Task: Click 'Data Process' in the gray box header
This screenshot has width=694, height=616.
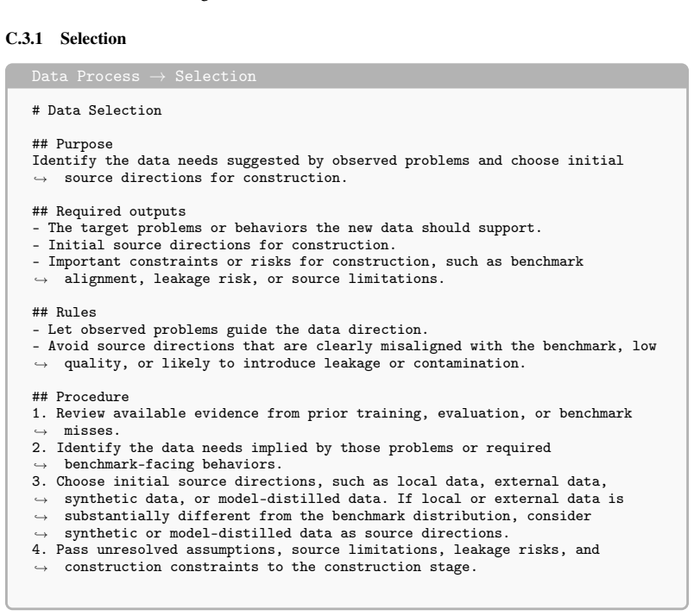Action: (x=85, y=76)
